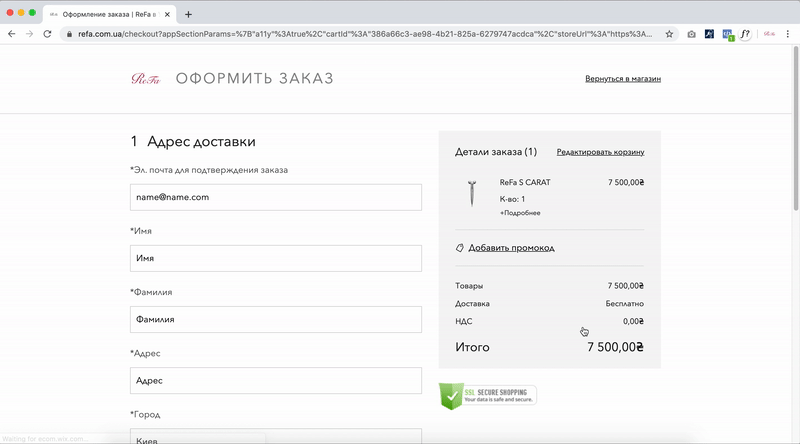800x444 pixels.
Task: Focus the Город field showing Киев
Action: tap(276, 436)
